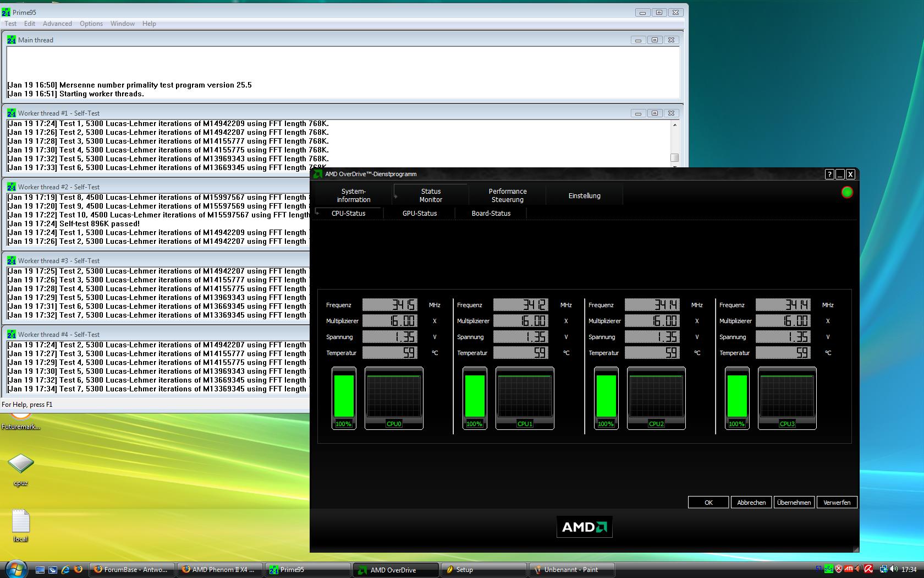
Task: Launch Internet Explorer from quick launch
Action: pyautogui.click(x=65, y=570)
